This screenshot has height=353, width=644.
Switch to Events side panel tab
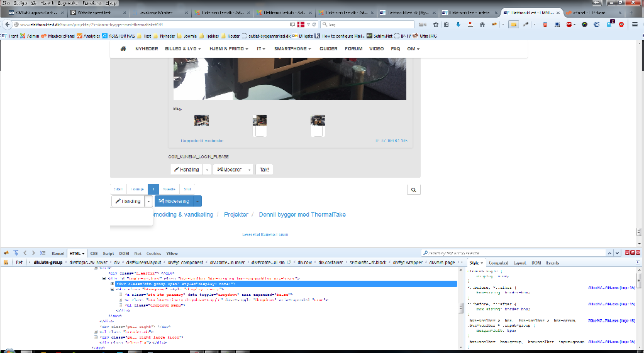point(552,263)
